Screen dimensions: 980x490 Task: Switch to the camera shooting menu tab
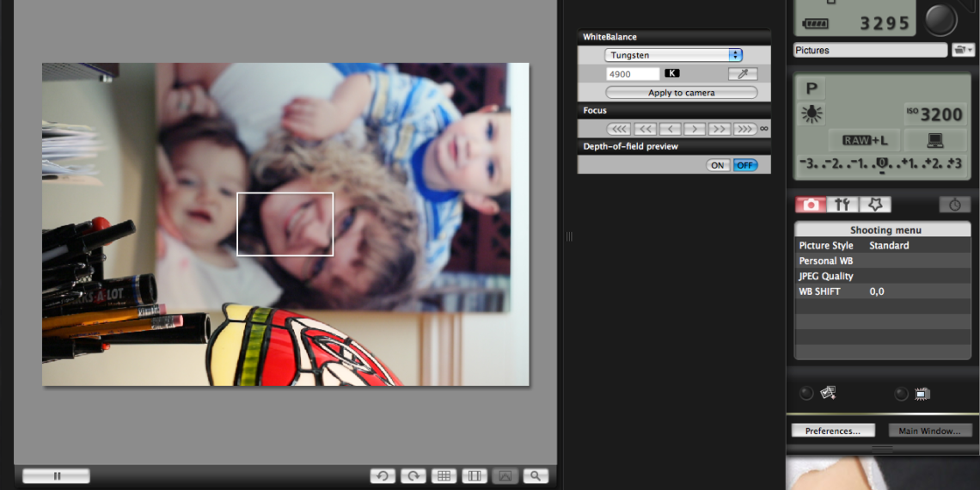point(811,205)
